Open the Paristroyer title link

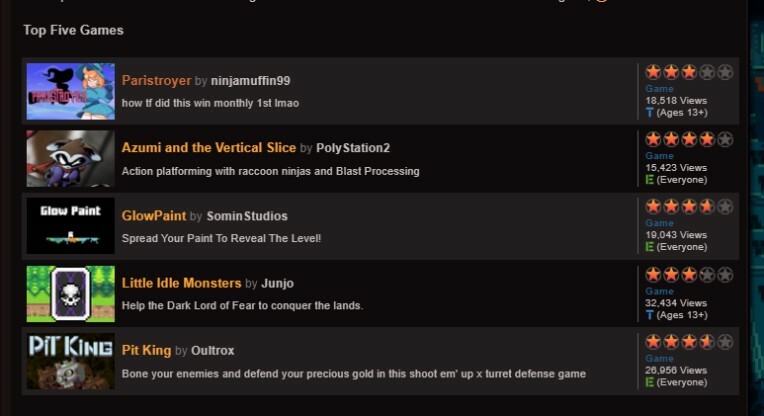click(x=156, y=80)
